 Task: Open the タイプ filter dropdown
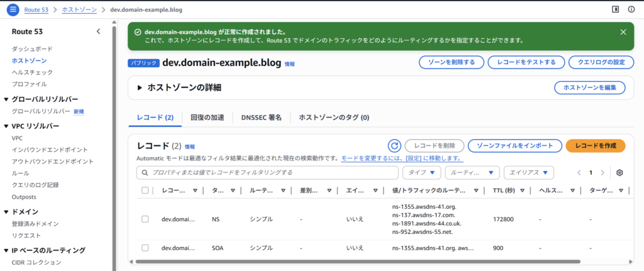(x=421, y=173)
